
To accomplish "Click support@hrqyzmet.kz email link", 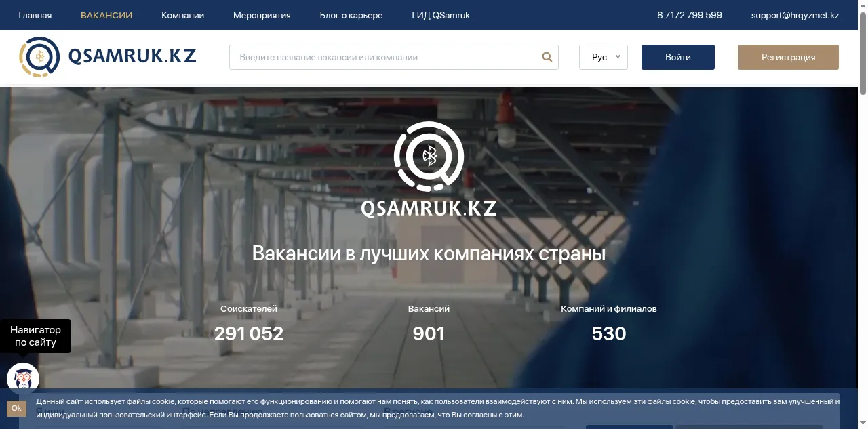I will (795, 15).
